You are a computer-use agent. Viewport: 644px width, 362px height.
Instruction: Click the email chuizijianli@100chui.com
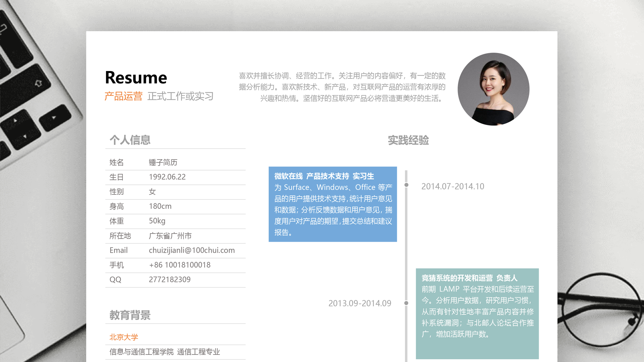point(192,250)
